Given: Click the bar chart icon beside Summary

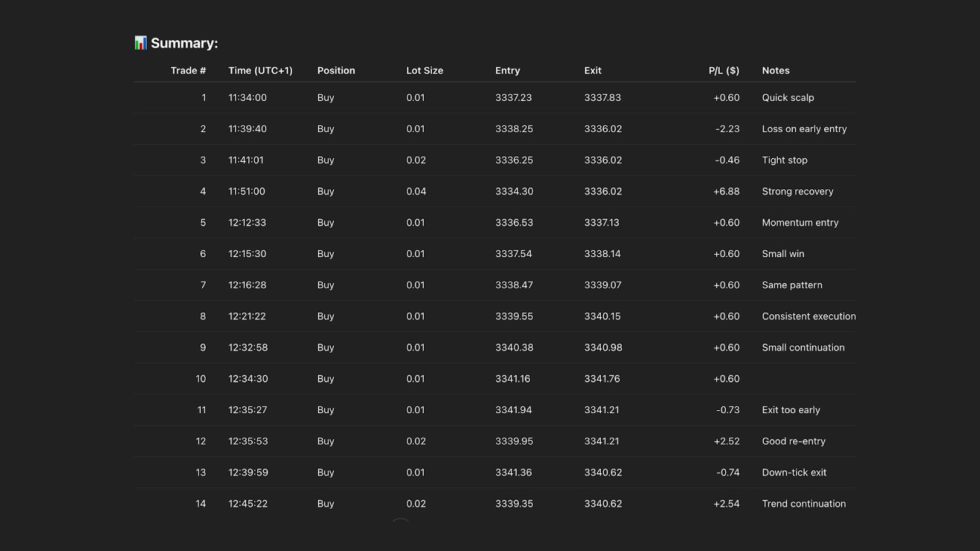Looking at the screenshot, I should tap(140, 43).
